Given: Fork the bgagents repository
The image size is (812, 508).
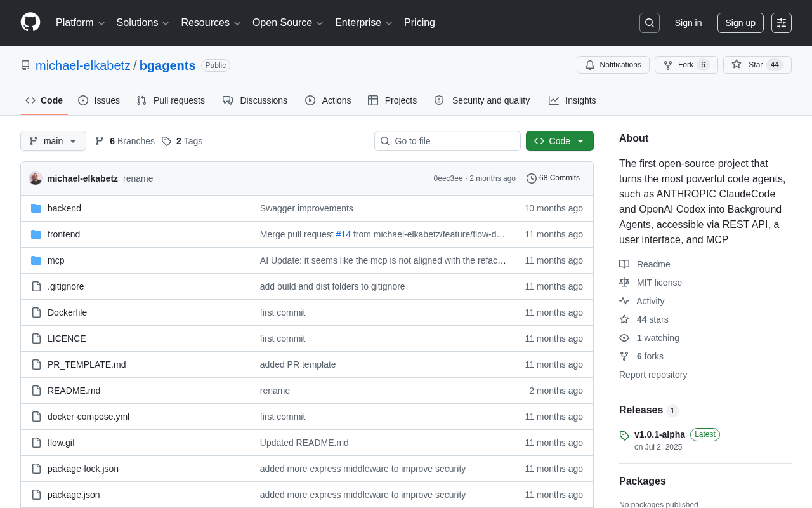Looking at the screenshot, I should tap(686, 65).
